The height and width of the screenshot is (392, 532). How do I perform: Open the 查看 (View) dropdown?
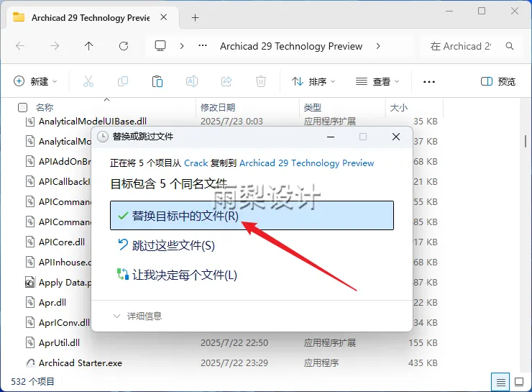pos(377,81)
